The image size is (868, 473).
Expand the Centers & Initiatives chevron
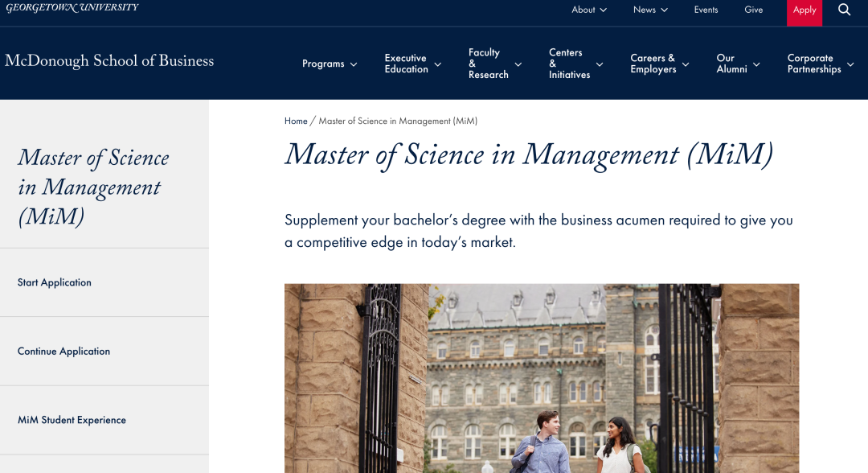coord(600,64)
